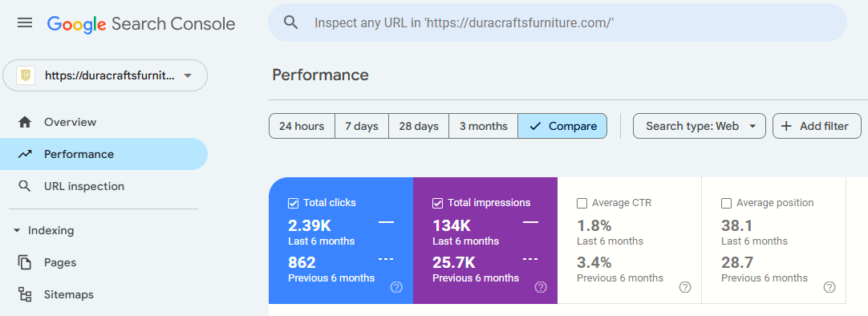This screenshot has width=868, height=316.
Task: Uncheck the Total impressions checkbox
Action: click(x=438, y=203)
